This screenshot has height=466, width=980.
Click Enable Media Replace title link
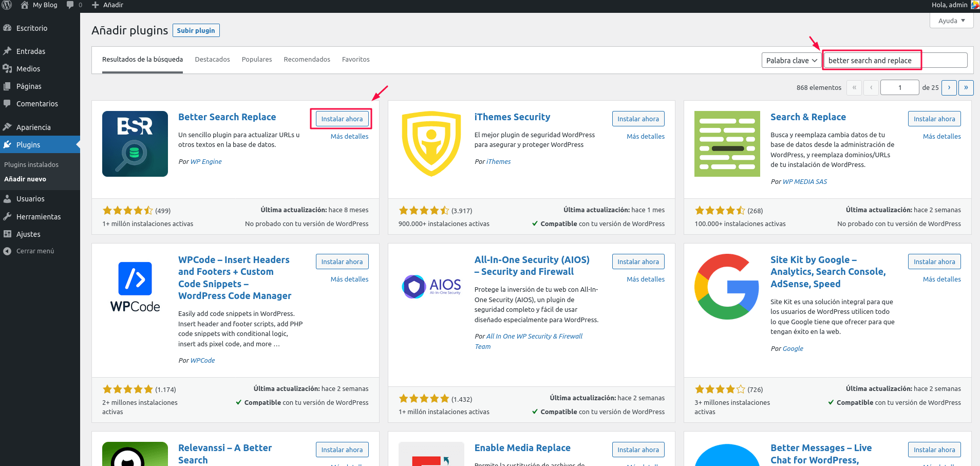coord(522,448)
